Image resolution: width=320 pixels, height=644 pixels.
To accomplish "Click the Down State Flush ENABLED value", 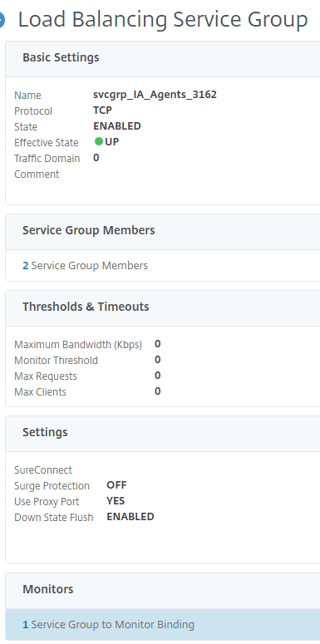I will [130, 517].
